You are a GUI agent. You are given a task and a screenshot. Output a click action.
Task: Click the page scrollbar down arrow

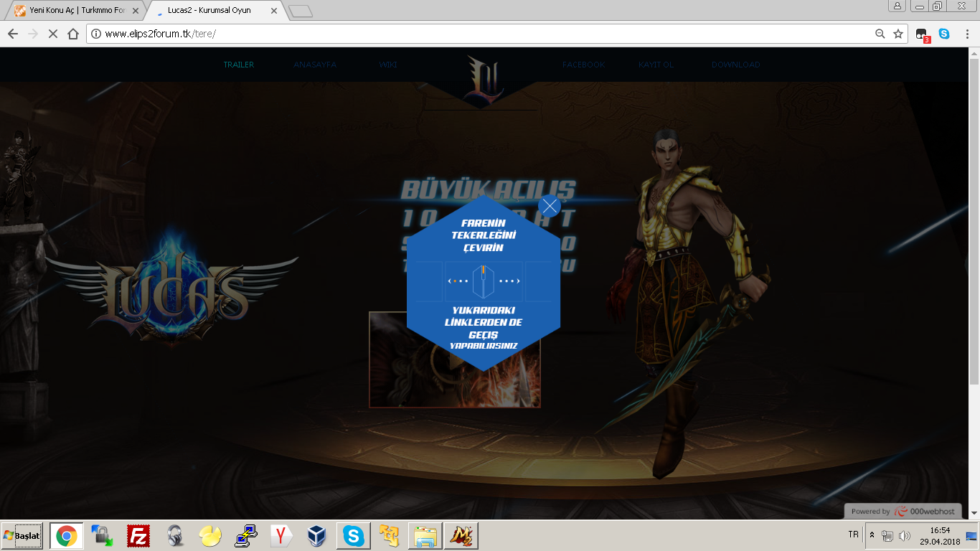974,514
